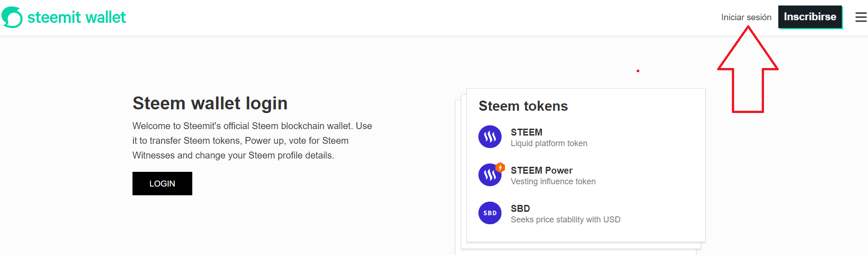This screenshot has width=868, height=255.
Task: Open the Iniciar sesión link
Action: (x=746, y=17)
